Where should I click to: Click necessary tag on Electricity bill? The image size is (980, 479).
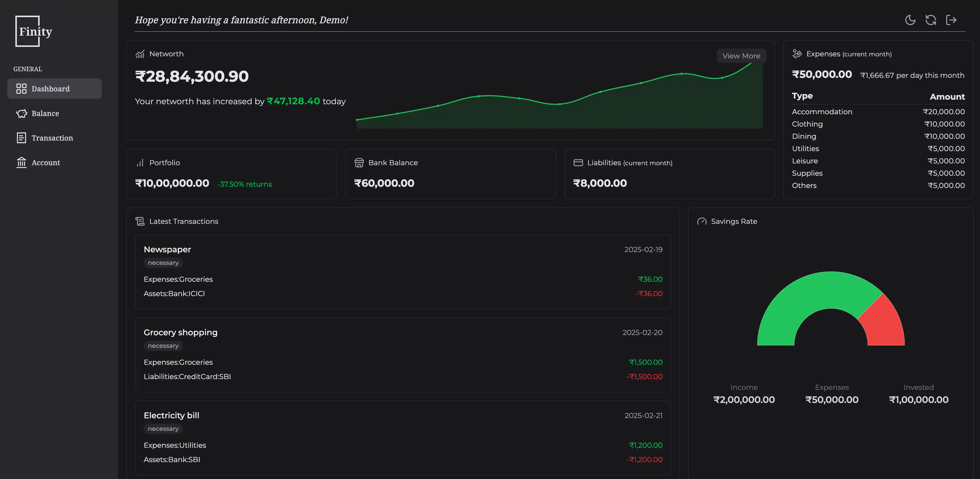point(163,429)
